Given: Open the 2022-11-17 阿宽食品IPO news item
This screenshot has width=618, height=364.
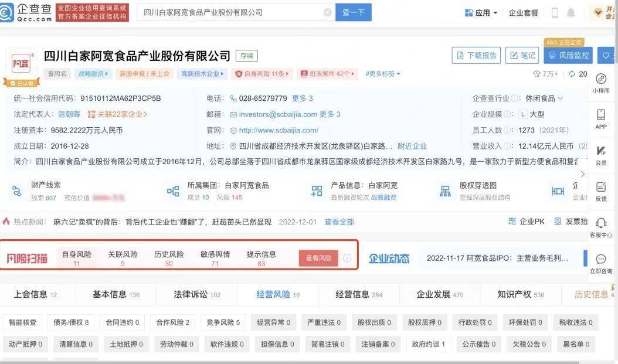Looking at the screenshot, I should (497, 258).
